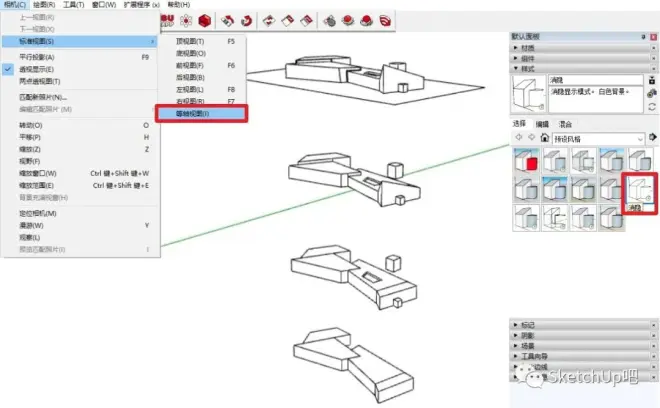Open the 绘图(R) draw menu
Viewport: 660px width, 408px height.
(44, 5)
